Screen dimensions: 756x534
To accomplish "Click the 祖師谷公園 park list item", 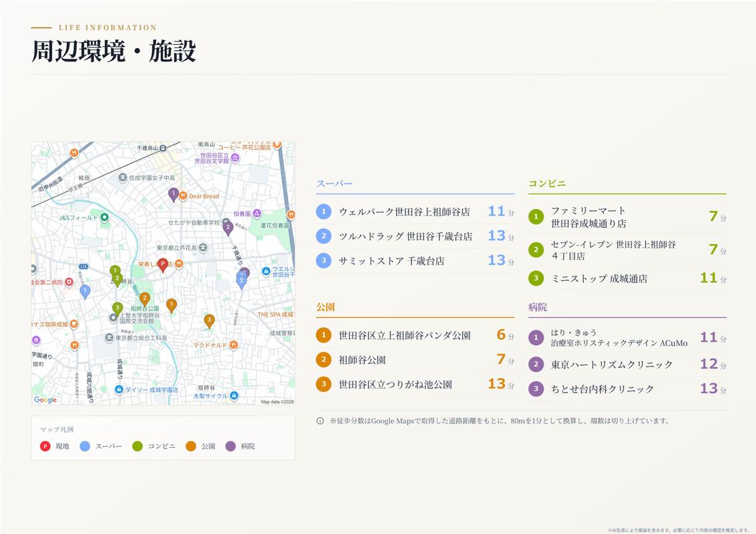I will pyautogui.click(x=415, y=360).
